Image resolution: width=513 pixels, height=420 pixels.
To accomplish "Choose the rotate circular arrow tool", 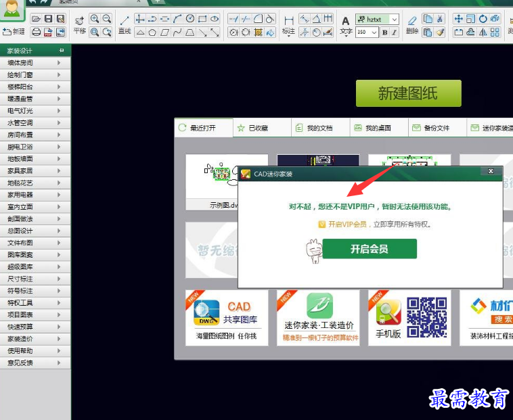I will (483, 19).
